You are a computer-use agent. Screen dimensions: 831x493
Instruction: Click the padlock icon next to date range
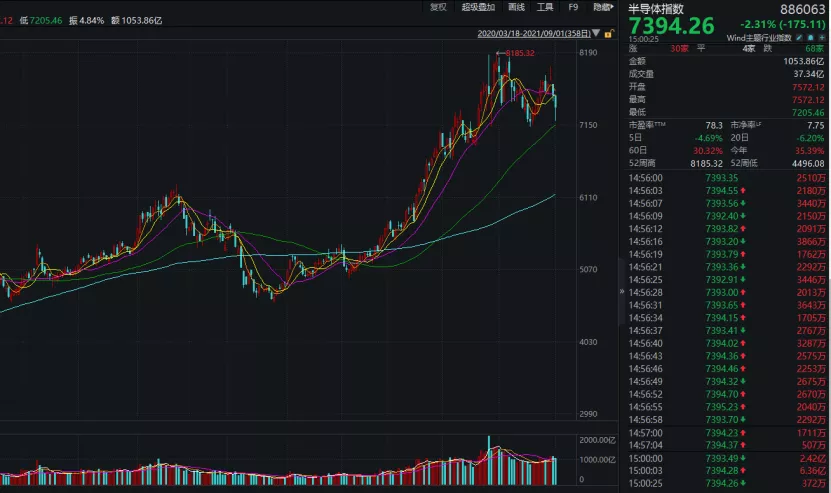pyautogui.click(x=604, y=32)
